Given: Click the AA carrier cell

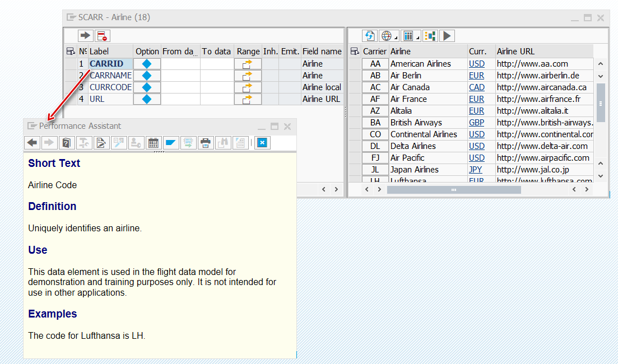Looking at the screenshot, I should (x=375, y=64).
